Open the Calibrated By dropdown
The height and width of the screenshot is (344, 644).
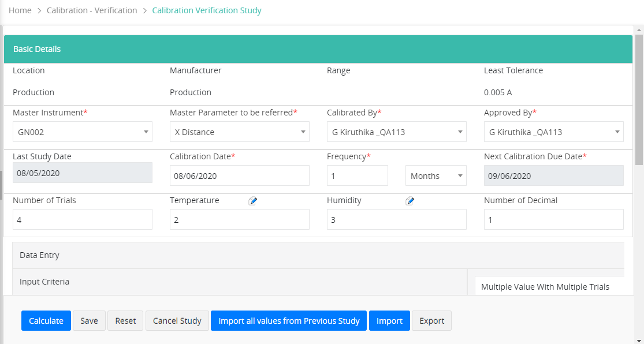(x=397, y=132)
